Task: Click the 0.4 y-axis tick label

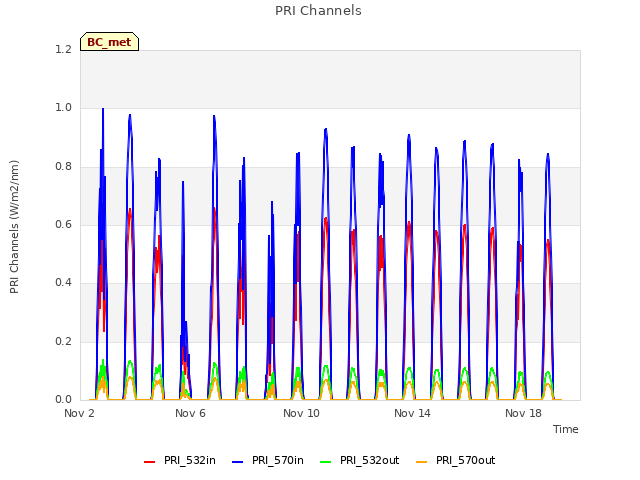Action: [x=63, y=283]
